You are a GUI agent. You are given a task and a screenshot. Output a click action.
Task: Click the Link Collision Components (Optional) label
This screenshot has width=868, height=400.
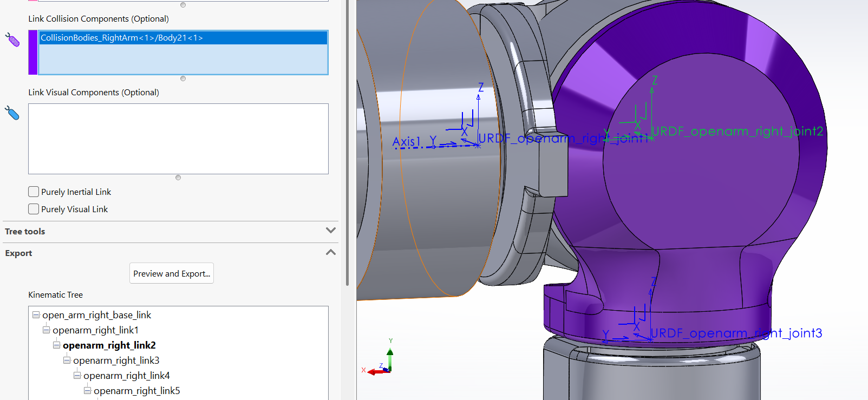99,19
